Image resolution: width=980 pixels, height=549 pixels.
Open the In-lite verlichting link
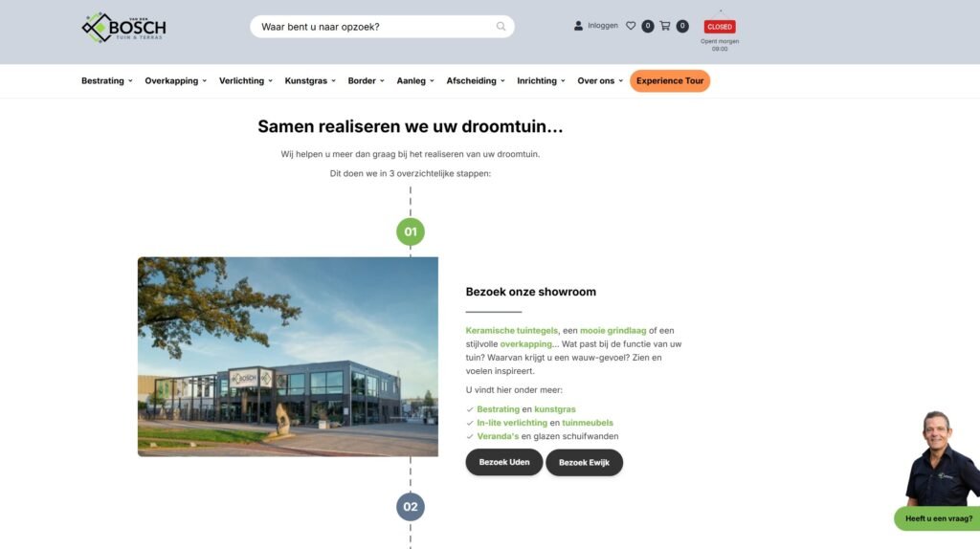pyautogui.click(x=512, y=423)
